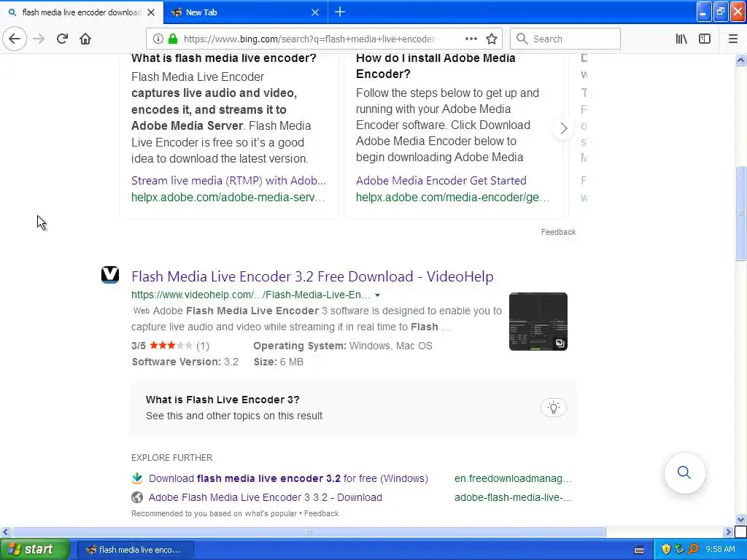Open page actions three-dot menu
The height and width of the screenshot is (560, 747).
[x=471, y=39]
